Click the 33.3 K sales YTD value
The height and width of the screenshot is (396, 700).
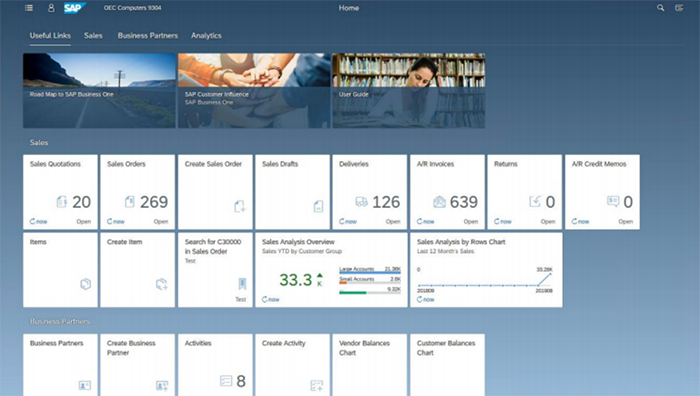coord(300,280)
